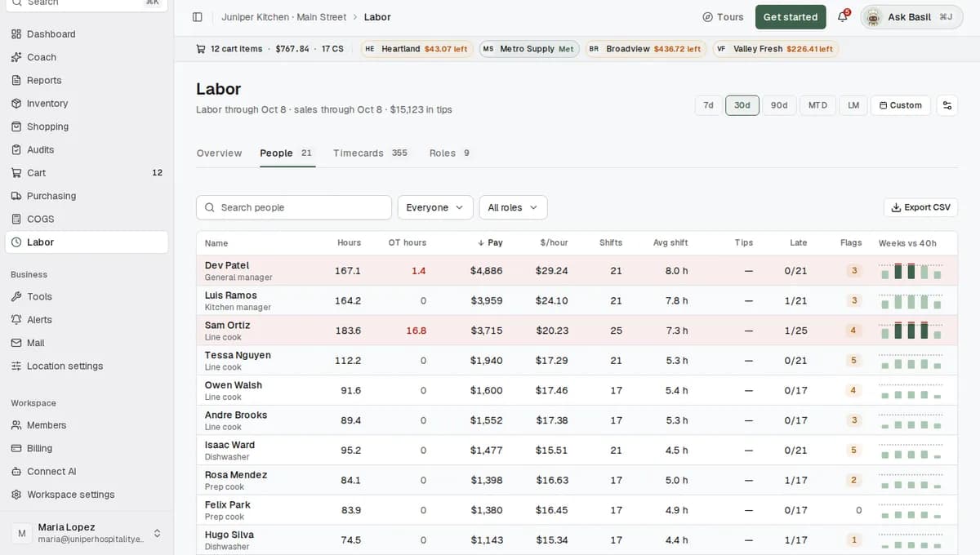Screen dimensions: 980x555
Task: Select LM range
Action: (x=853, y=105)
